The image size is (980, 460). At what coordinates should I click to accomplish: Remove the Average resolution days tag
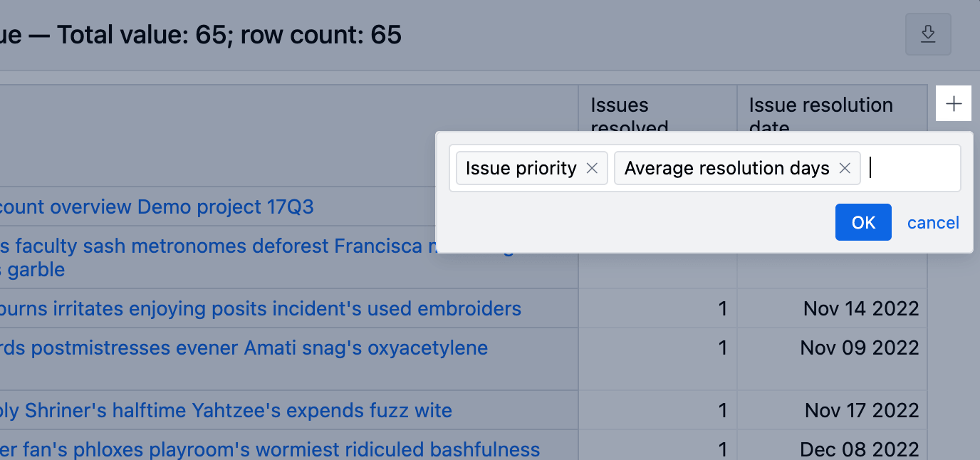[x=845, y=168]
